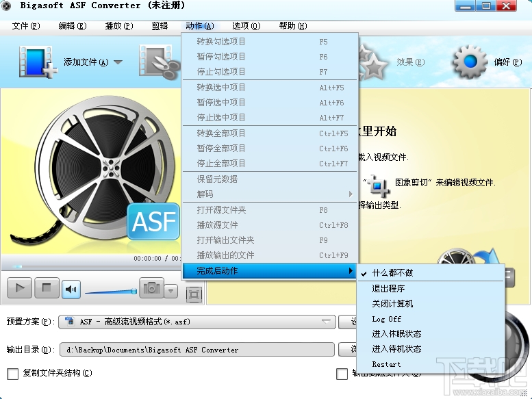Close the Bigasoft ASF Converter window
Viewport: 532px width, 399px height.
pos(506,5)
